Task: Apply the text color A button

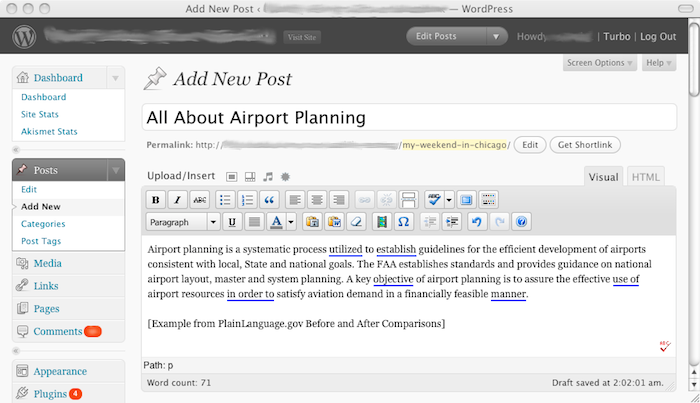Action: pyautogui.click(x=276, y=222)
